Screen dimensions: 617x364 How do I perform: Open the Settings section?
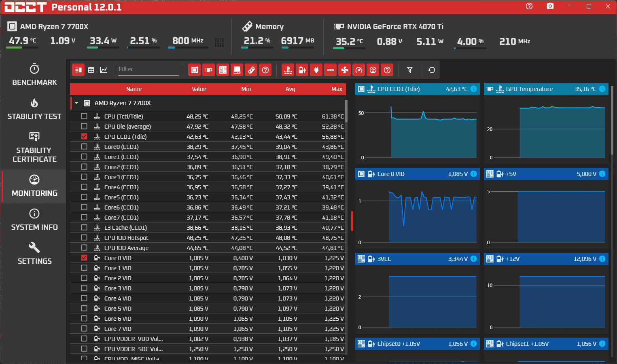[x=34, y=254]
